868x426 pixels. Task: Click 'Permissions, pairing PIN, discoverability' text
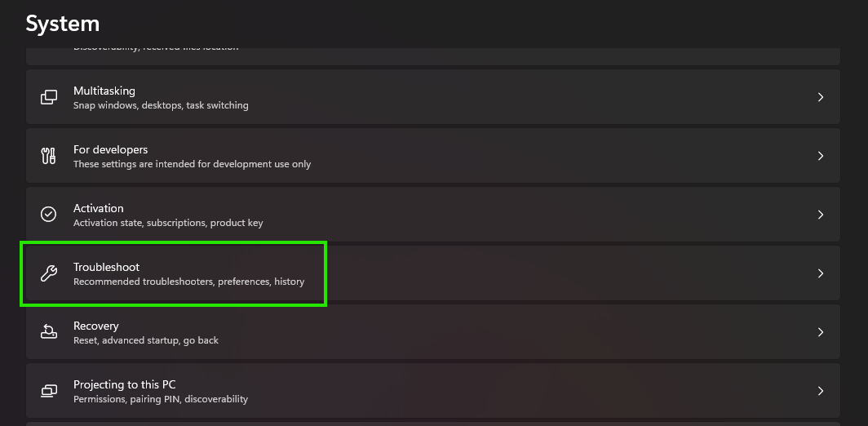(x=161, y=399)
